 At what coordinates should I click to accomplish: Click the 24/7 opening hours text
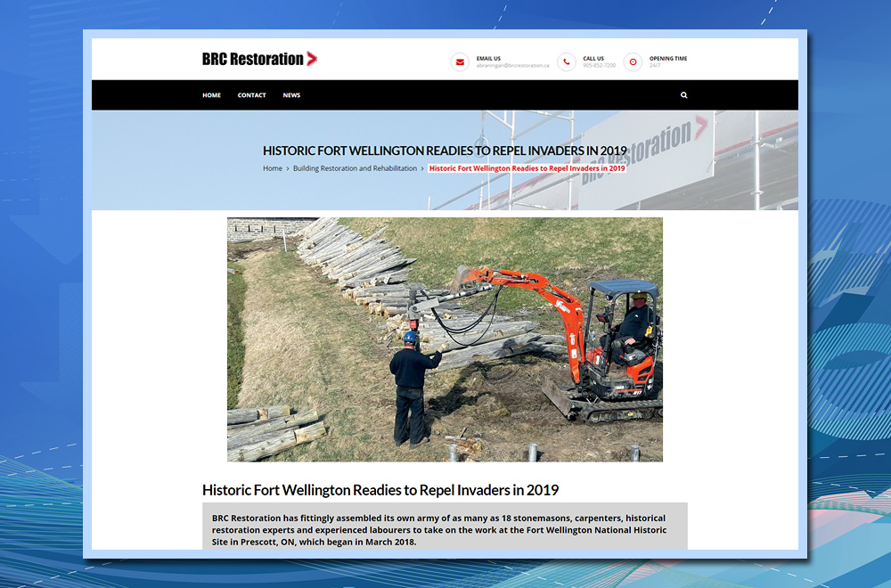point(655,65)
